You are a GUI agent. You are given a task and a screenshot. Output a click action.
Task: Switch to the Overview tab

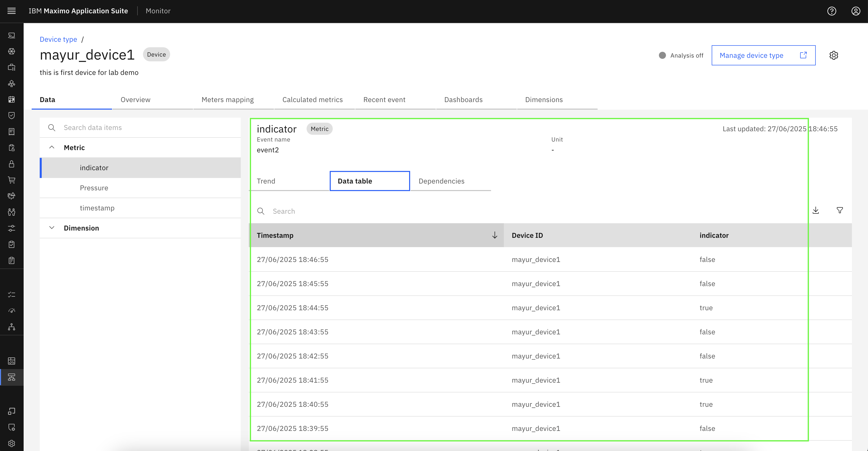tap(153, 100)
